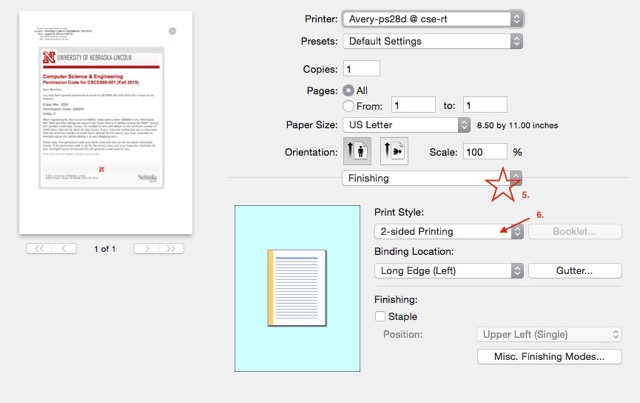The width and height of the screenshot is (640, 403).
Task: Click the Copies input field
Action: 361,69
